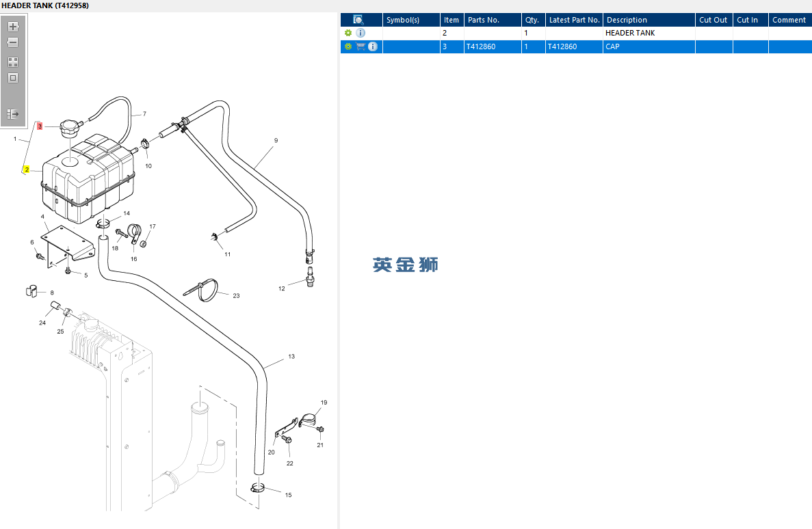Click callout 18 bolt label on diagram

[x=115, y=248]
